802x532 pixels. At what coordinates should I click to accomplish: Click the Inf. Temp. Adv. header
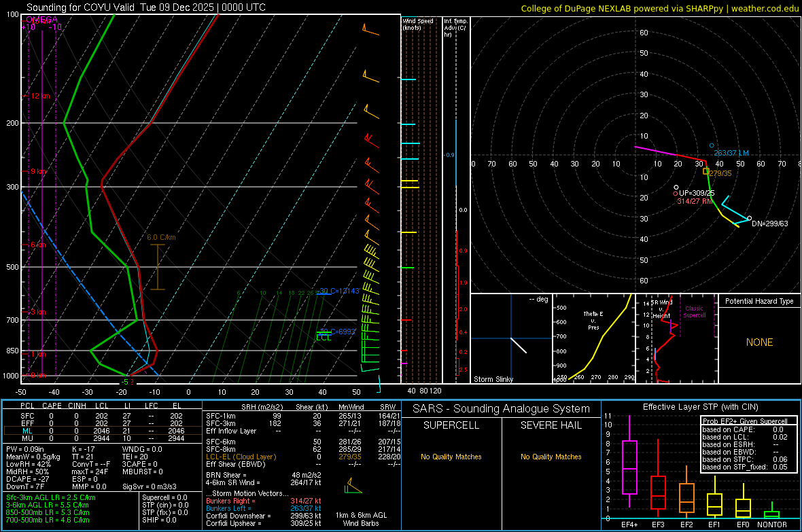(x=455, y=28)
